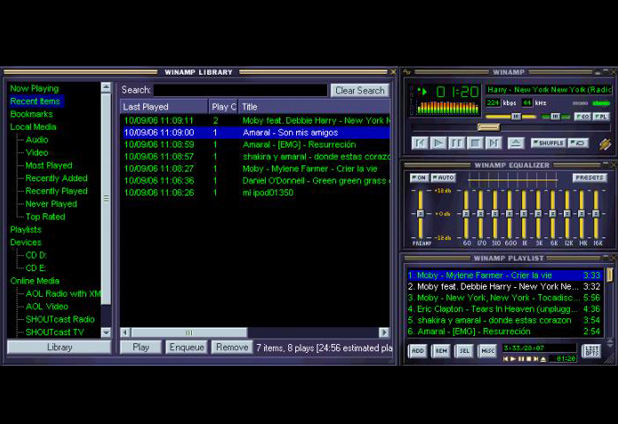Screen dimensions: 618x424
Task: Skip to the next track
Action: 494,143
